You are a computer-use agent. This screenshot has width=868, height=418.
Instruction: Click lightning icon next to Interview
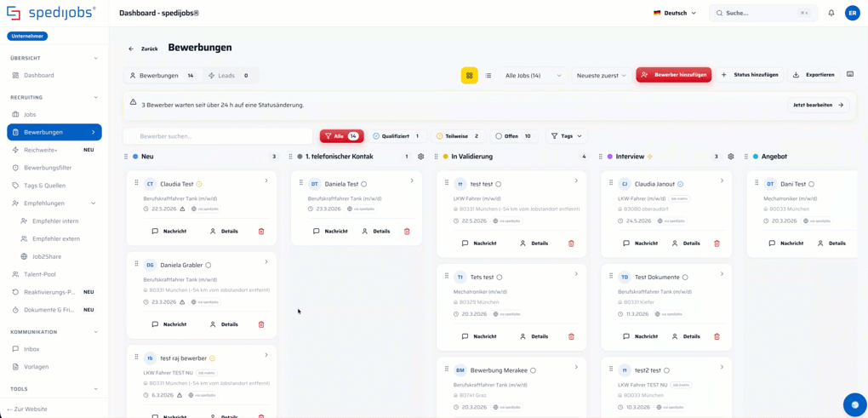tap(650, 157)
